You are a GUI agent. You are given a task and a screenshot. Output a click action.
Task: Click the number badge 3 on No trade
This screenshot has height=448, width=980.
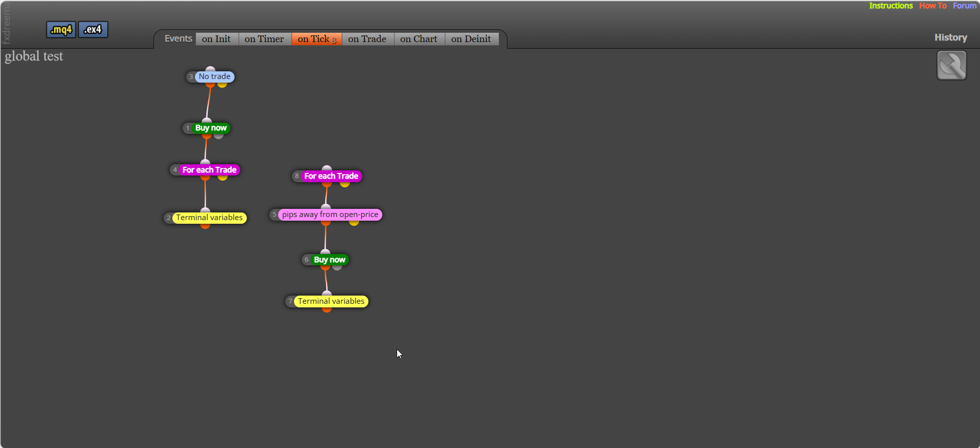pos(191,76)
